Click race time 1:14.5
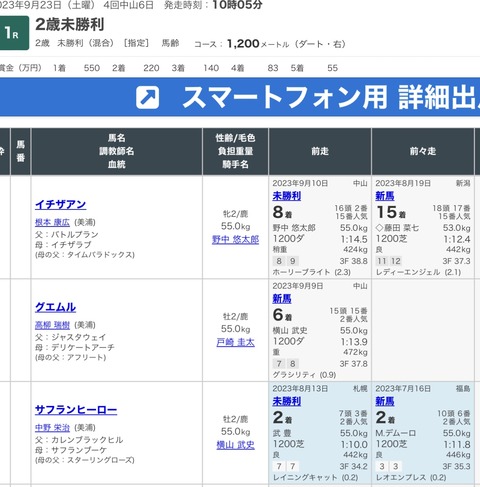Screen dimensions: 480x487 pyautogui.click(x=354, y=239)
